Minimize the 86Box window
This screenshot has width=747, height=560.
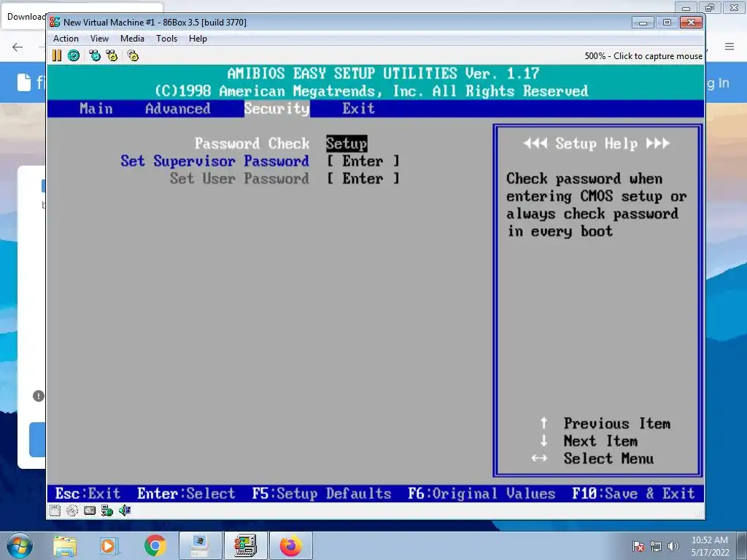click(643, 23)
